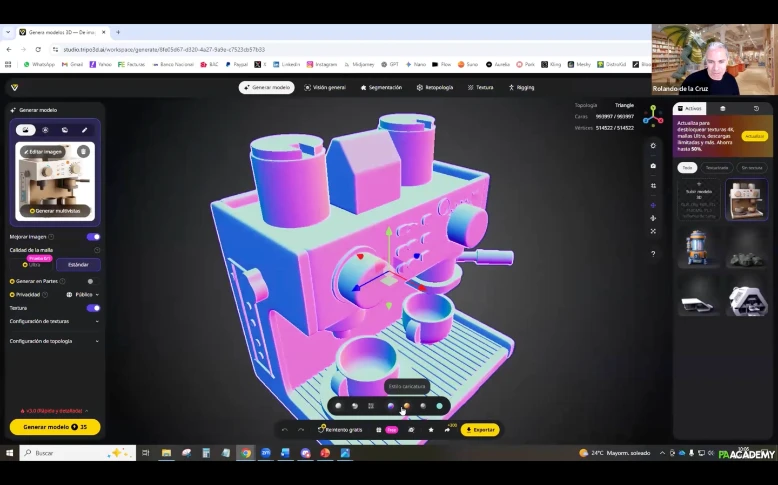Screen dimensions: 778x485
Task: Toggle the Textura switch
Action: [93, 308]
